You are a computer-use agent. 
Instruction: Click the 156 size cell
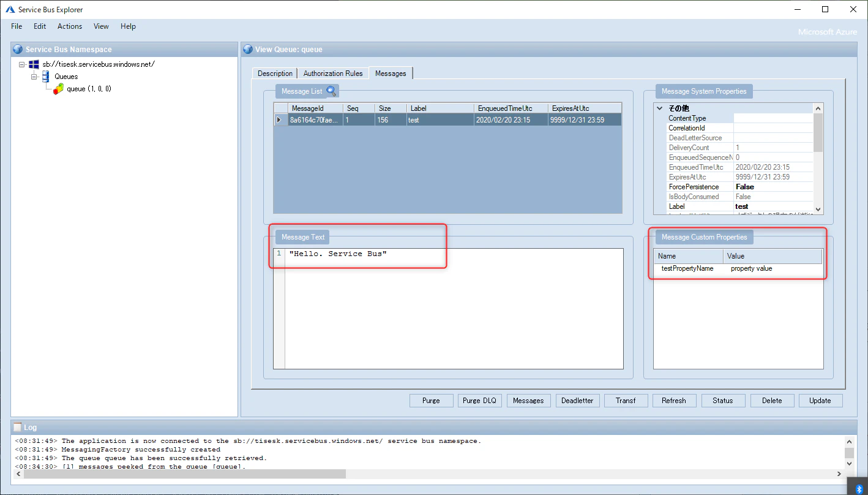point(391,120)
